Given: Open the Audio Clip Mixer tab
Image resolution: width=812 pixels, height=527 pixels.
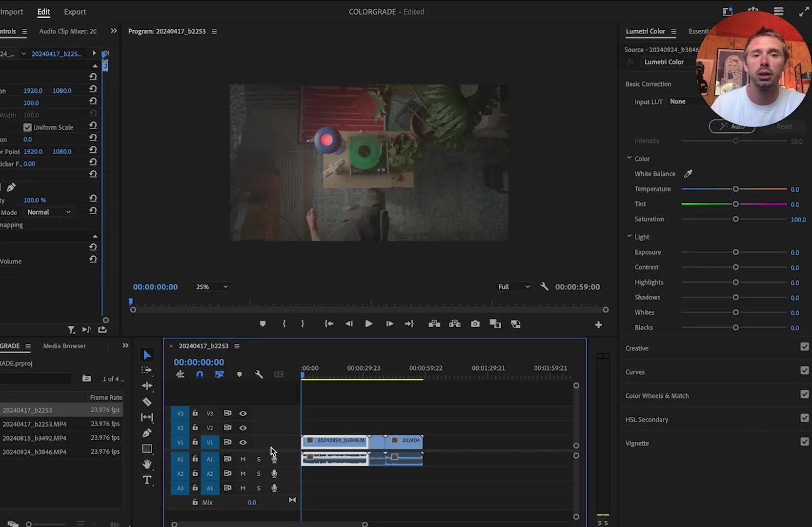Looking at the screenshot, I should (68, 31).
